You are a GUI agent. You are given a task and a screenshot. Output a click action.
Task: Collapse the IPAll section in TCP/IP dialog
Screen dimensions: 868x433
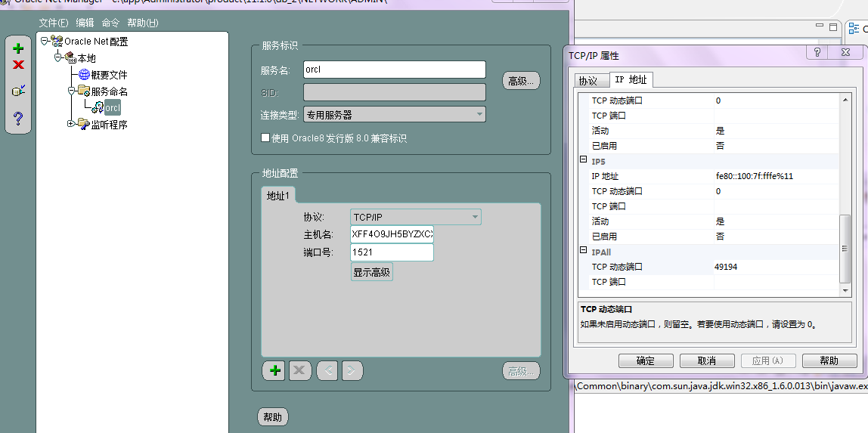pyautogui.click(x=584, y=250)
